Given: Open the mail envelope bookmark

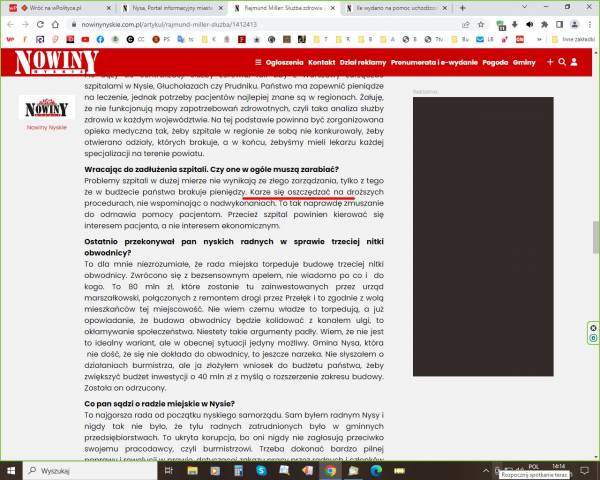Looking at the screenshot, I should 484,39.
